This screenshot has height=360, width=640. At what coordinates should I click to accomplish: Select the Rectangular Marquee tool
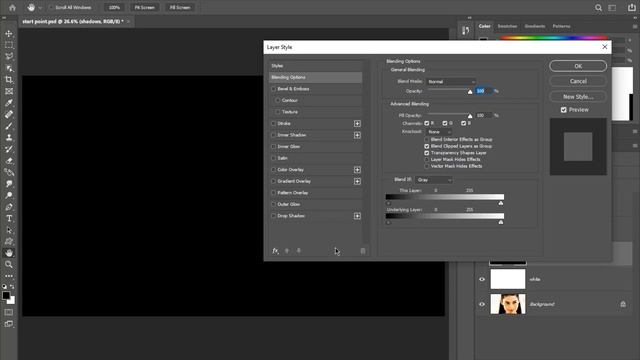[x=9, y=45]
